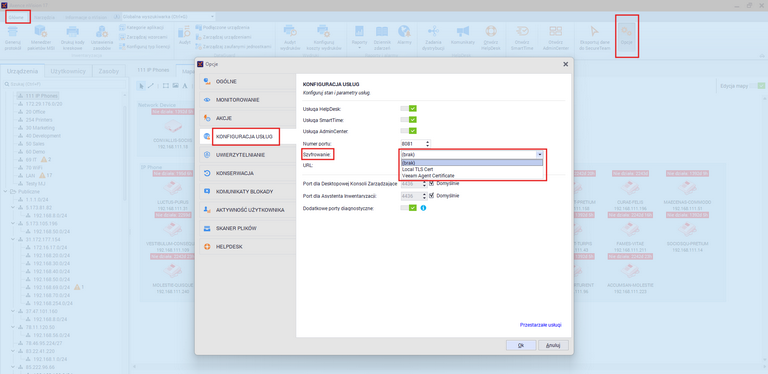Toggle Domyślnie checkbox for Asystenta Inwentaryzacji port

(x=432, y=196)
